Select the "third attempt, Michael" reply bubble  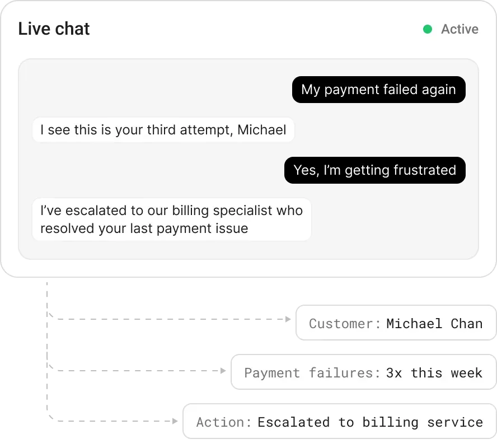pos(163,130)
